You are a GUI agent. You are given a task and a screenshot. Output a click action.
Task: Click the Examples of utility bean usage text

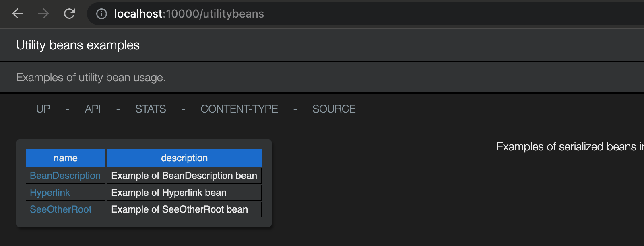tap(90, 77)
